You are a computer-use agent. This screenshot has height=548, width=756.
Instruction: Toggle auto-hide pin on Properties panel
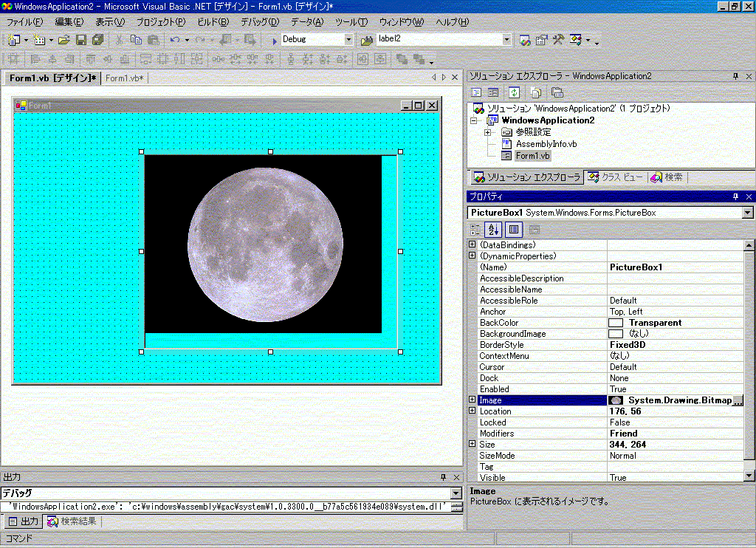[736, 196]
